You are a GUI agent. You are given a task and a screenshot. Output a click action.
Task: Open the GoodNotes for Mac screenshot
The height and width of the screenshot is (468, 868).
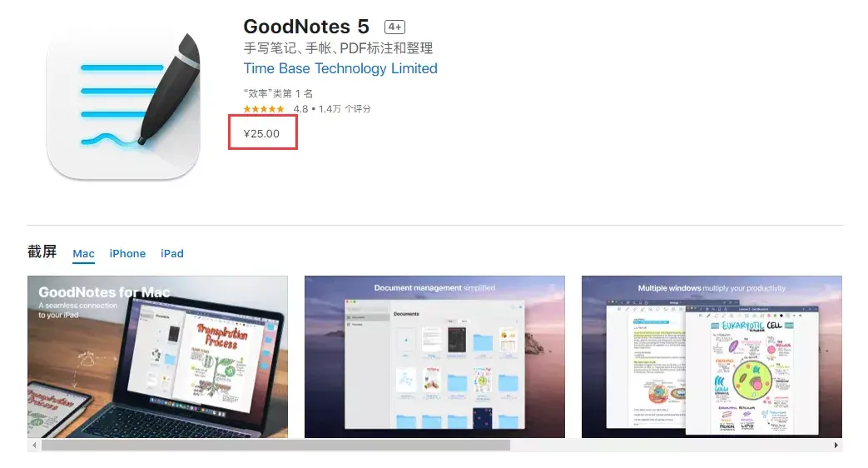[x=158, y=356]
